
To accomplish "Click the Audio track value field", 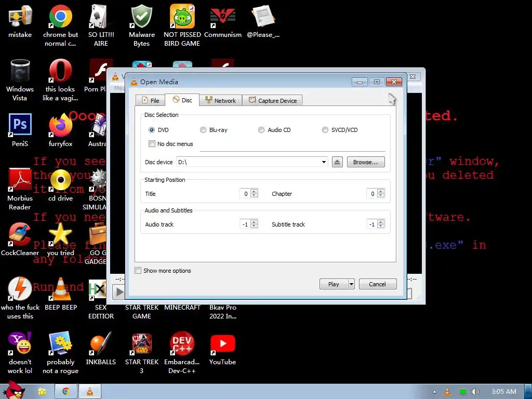I will (x=245, y=224).
